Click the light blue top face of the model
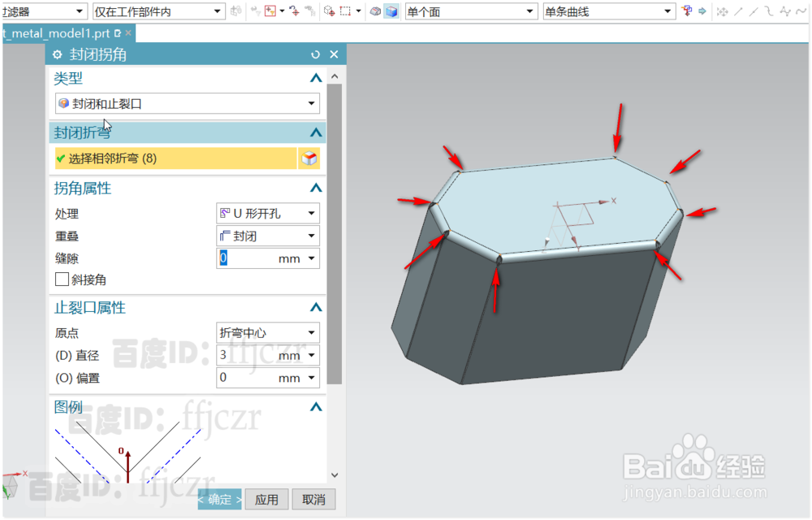 pyautogui.click(x=544, y=202)
